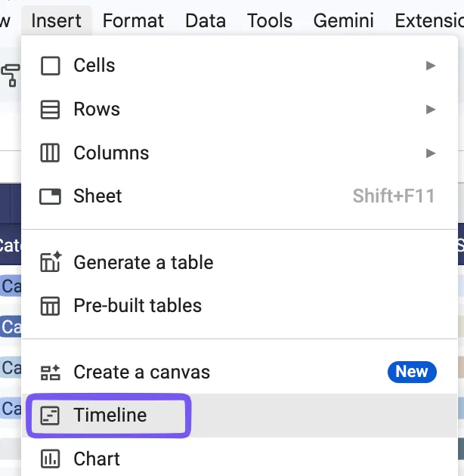Click the Pre-built tables icon
Image resolution: width=464 pixels, height=476 pixels.
[x=50, y=306]
